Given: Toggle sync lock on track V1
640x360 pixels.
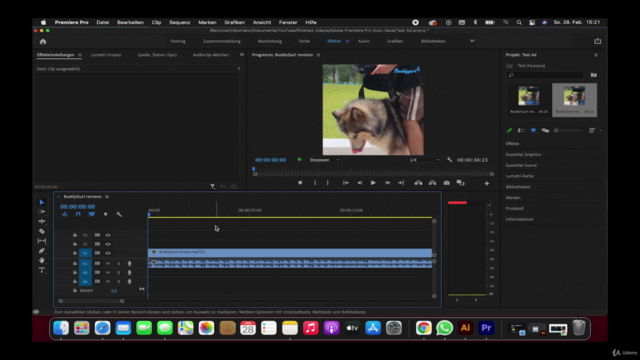Looking at the screenshot, I should [x=97, y=253].
